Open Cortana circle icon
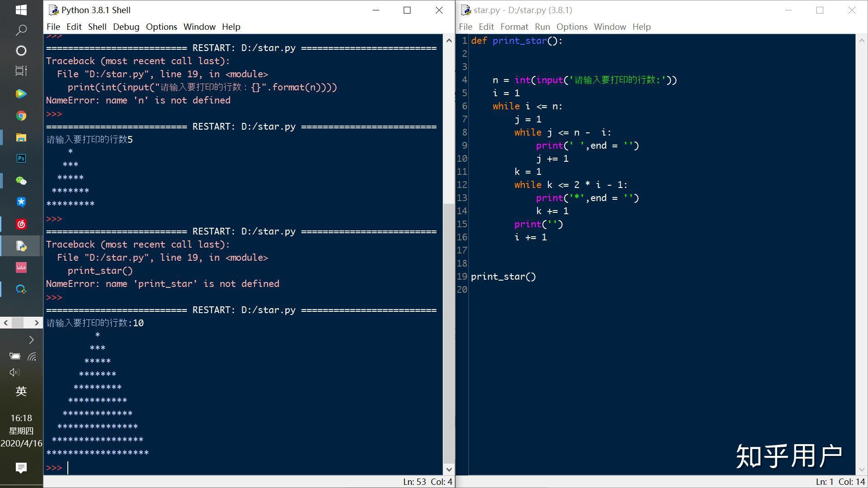The width and height of the screenshot is (868, 488). coord(21,51)
